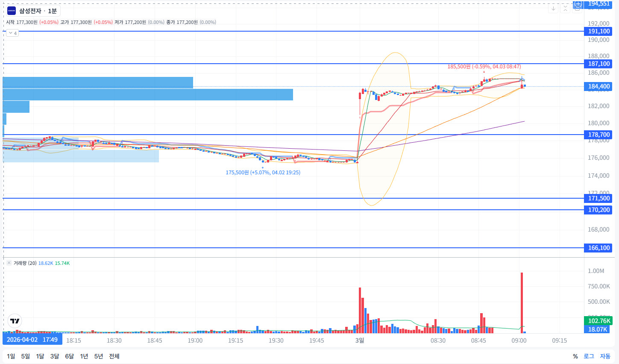Image resolution: width=619 pixels, height=364 pixels.
Task: Click the 184,400 current price label
Action: tap(598, 86)
